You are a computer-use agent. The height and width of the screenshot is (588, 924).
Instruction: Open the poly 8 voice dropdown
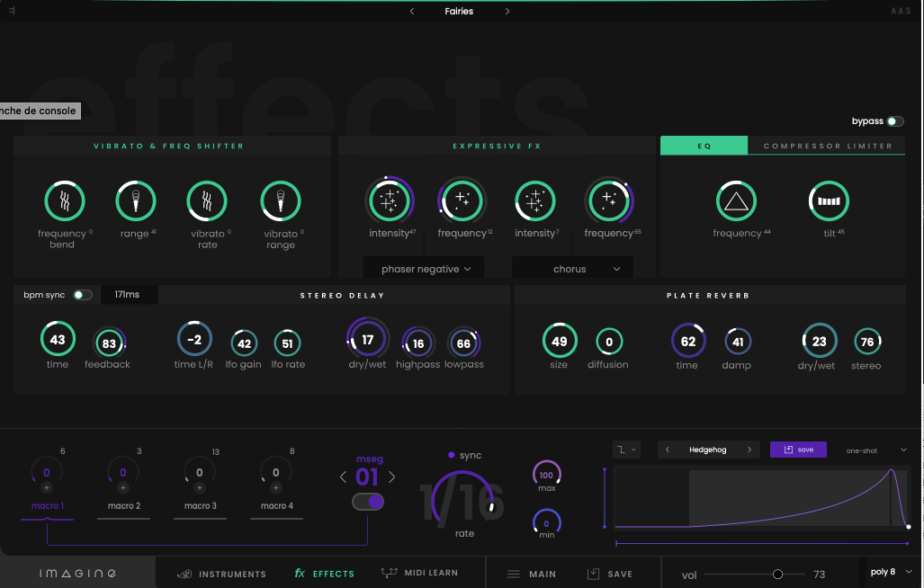(887, 571)
